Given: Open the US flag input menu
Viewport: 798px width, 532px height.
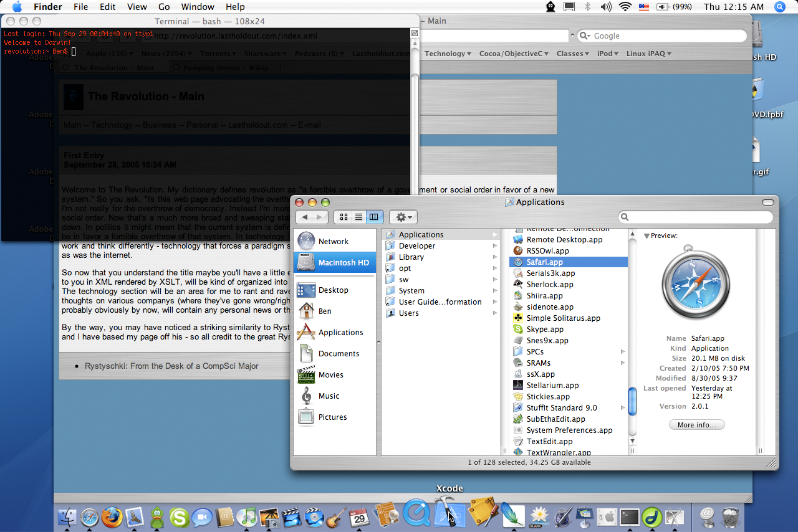Looking at the screenshot, I should pos(644,7).
